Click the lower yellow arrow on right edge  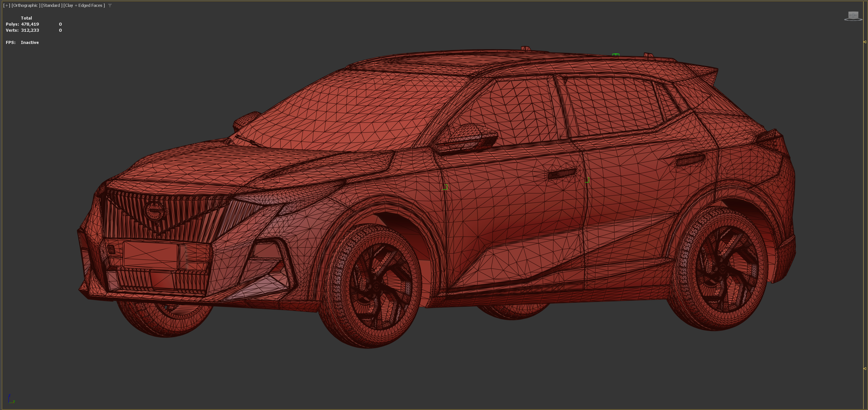(x=865, y=369)
